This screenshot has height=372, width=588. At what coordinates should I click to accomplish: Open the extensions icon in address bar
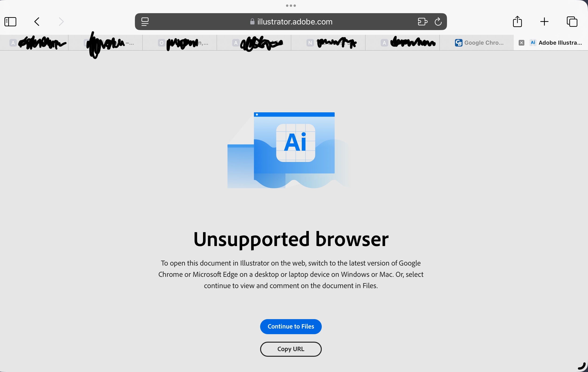(422, 22)
